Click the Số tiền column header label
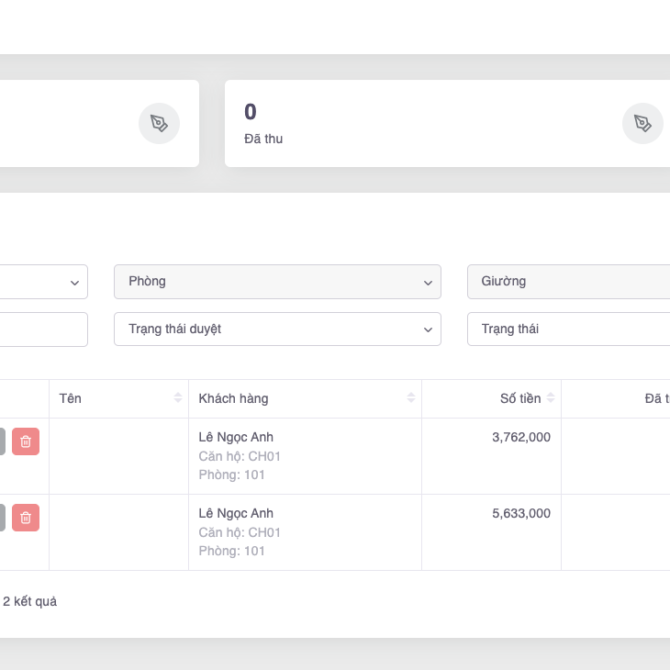670x670 pixels. (x=520, y=398)
